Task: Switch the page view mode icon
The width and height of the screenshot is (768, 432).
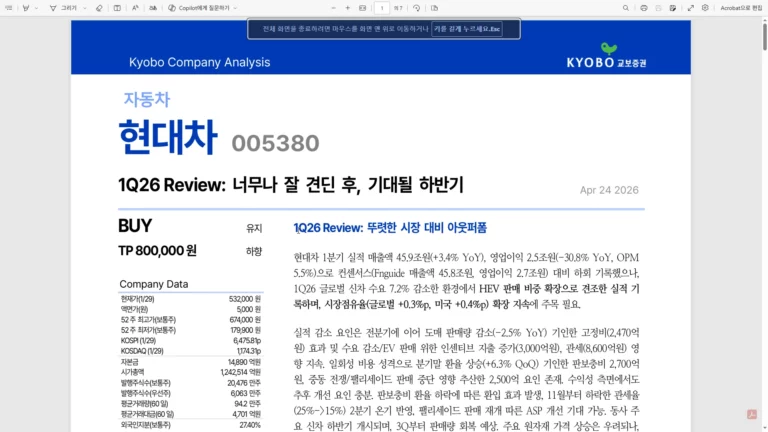Action: tap(434, 8)
